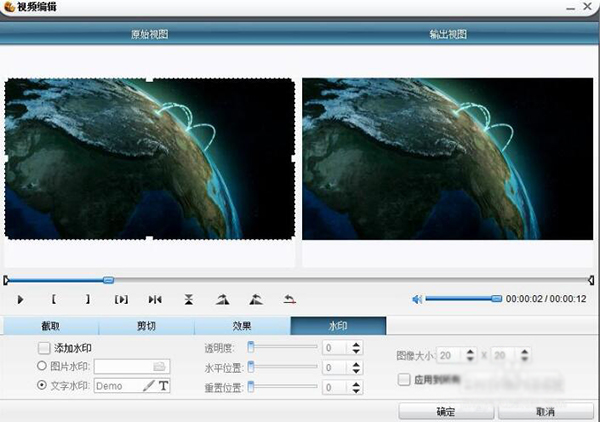Start playback with the play button
The width and height of the screenshot is (600, 422).
(20, 299)
